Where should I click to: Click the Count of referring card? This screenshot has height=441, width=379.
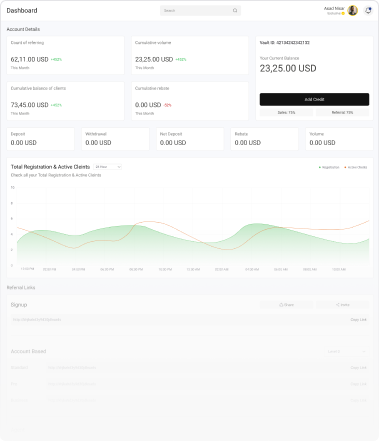(65, 55)
